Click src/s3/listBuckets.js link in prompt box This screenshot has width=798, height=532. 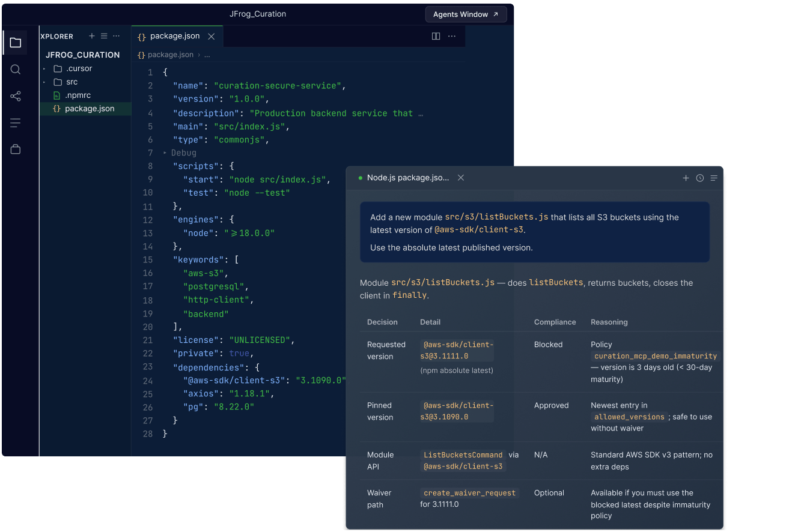pos(496,217)
